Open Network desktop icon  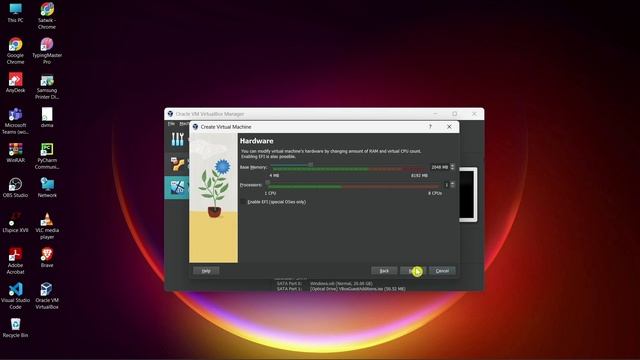click(47, 188)
